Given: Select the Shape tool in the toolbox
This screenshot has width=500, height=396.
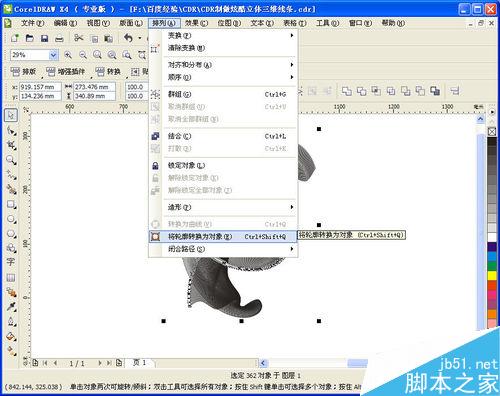Looking at the screenshot, I should pyautogui.click(x=11, y=131).
